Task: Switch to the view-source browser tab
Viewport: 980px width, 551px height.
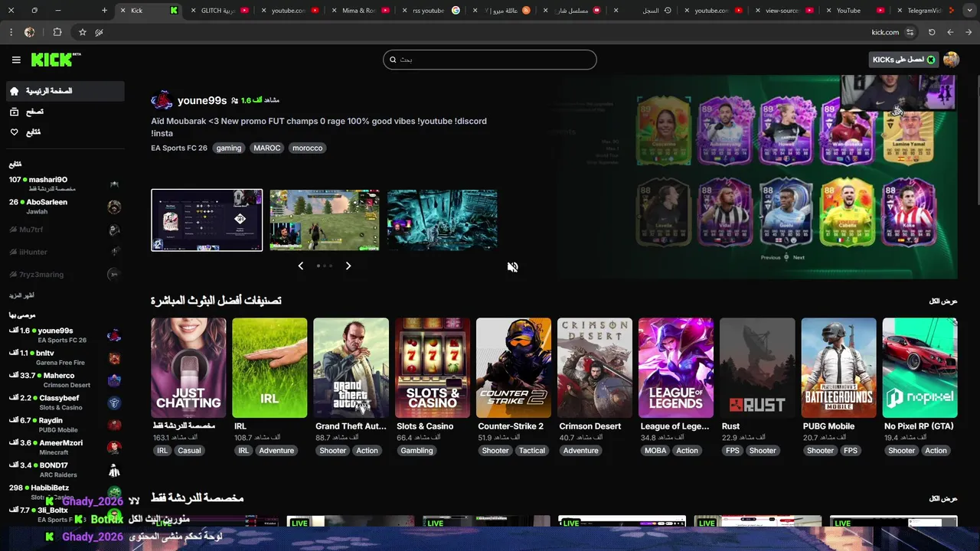Action: 783,11
